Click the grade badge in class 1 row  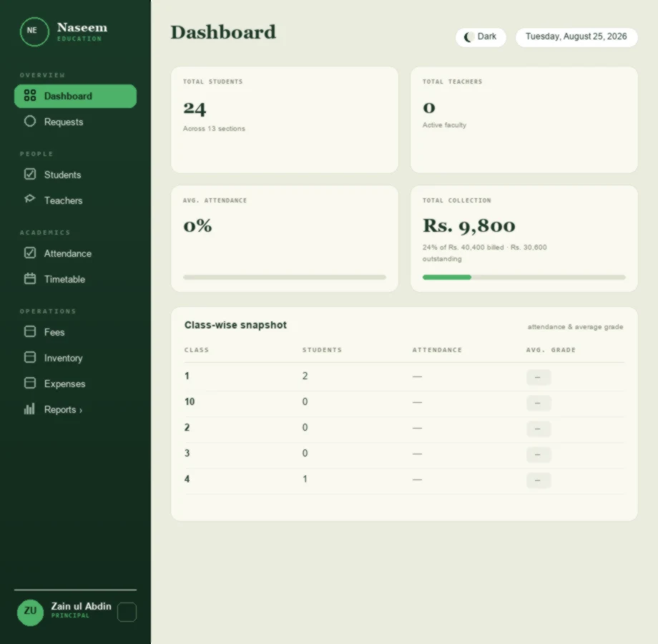538,377
